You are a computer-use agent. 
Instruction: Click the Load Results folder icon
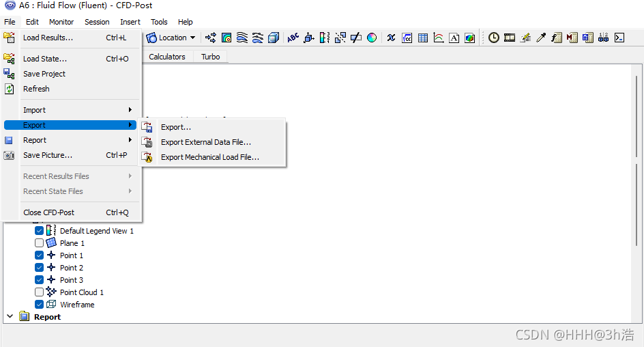click(x=9, y=38)
